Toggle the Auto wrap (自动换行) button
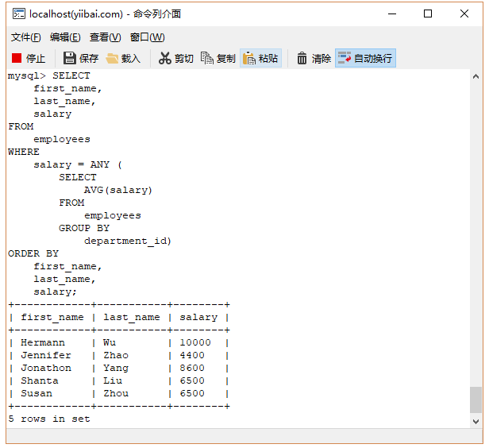The height and width of the screenshot is (448, 489). click(x=365, y=58)
